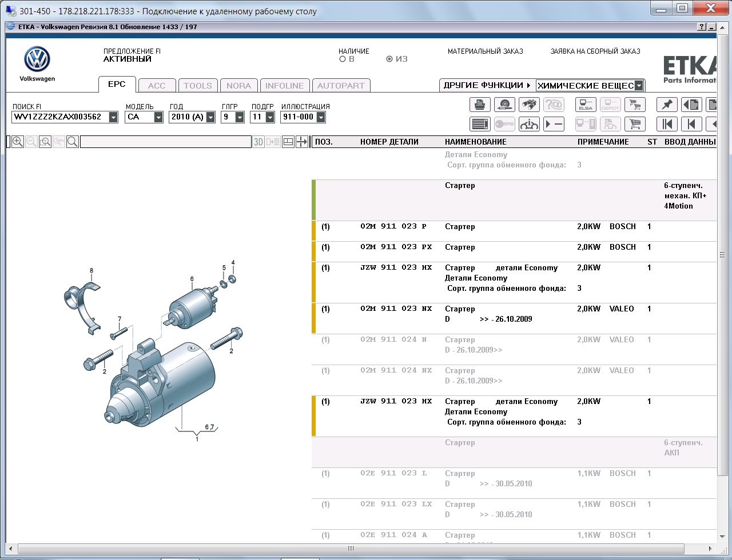Switch to the EPC tab

(x=117, y=85)
